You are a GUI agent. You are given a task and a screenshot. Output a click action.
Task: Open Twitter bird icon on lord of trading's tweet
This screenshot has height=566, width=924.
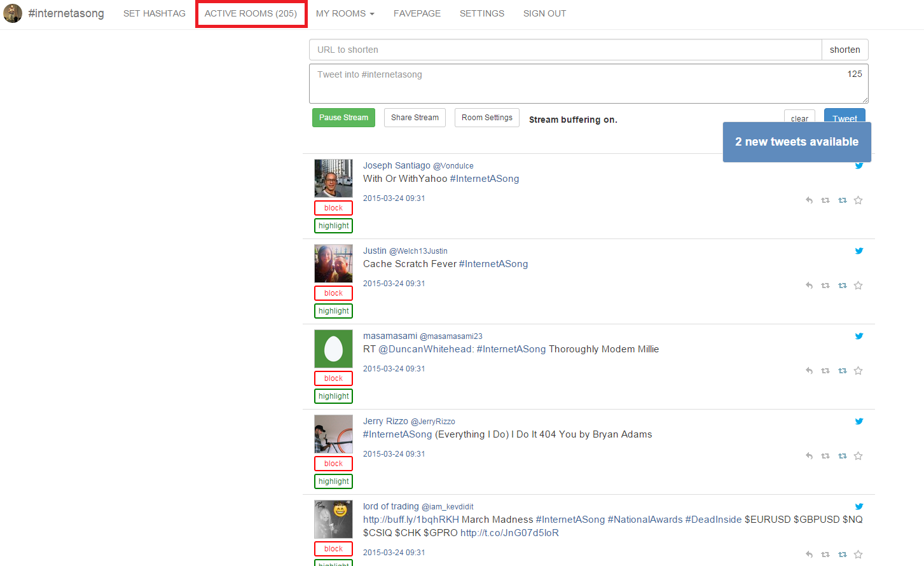[x=859, y=506]
